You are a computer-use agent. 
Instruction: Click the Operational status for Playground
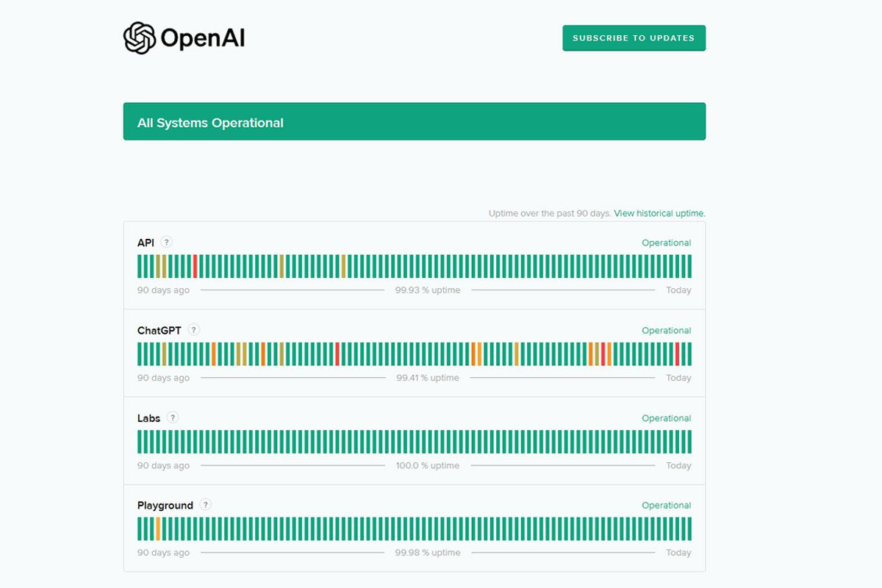click(x=666, y=505)
